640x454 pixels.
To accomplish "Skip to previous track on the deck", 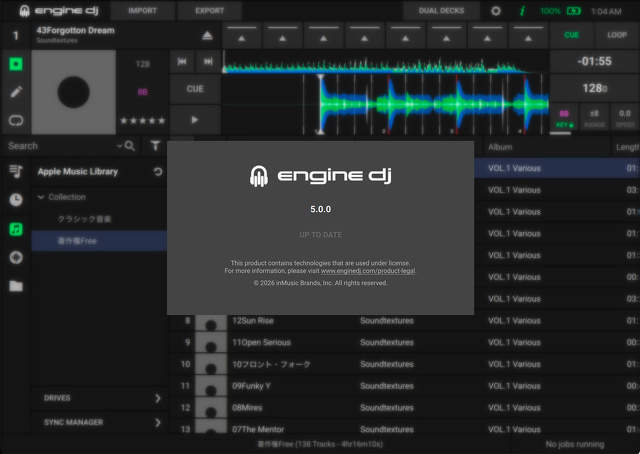I will [182, 62].
